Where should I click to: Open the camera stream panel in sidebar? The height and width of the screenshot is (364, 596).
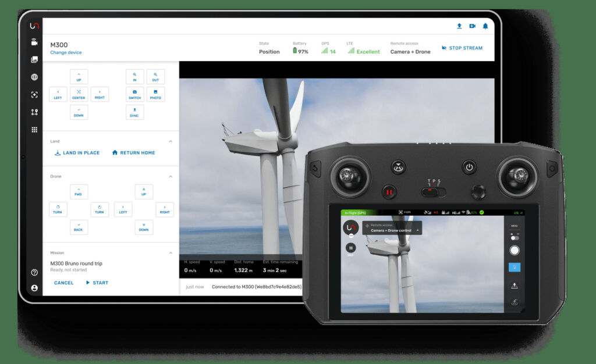[x=34, y=42]
